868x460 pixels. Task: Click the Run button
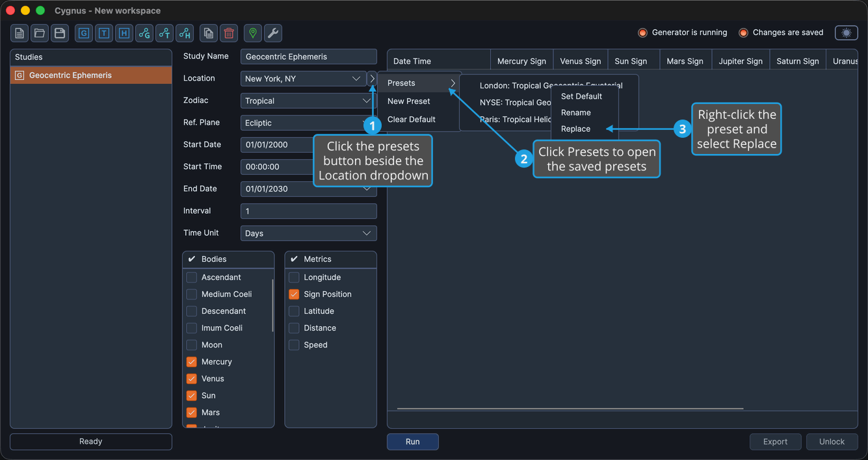click(413, 442)
